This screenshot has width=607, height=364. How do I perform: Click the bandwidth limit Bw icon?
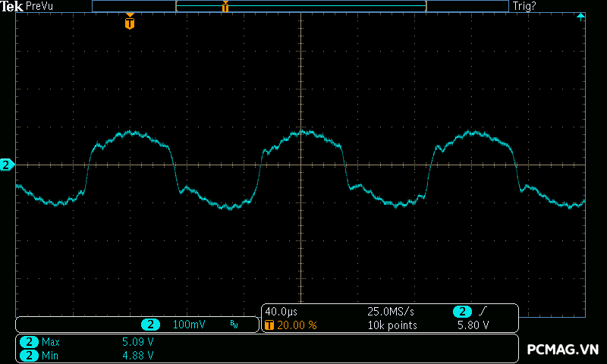[234, 325]
